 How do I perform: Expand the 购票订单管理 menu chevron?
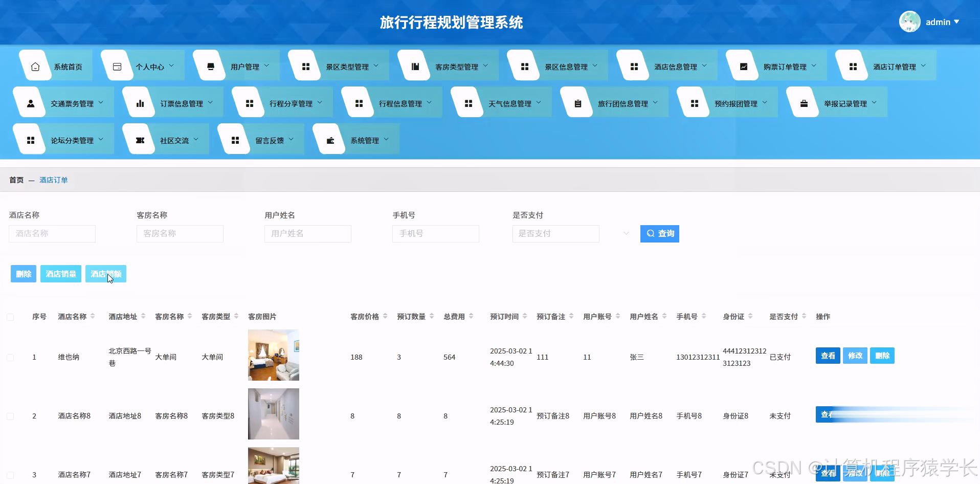pyautogui.click(x=813, y=65)
